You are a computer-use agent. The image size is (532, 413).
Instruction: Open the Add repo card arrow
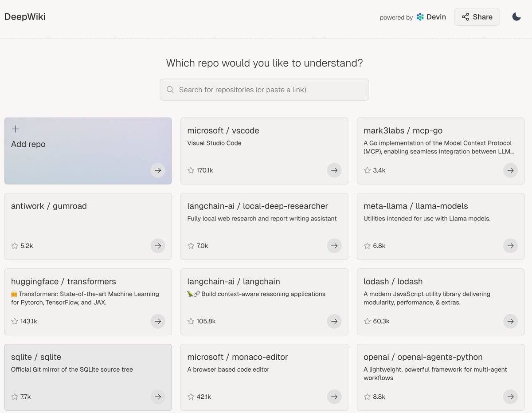[158, 170]
